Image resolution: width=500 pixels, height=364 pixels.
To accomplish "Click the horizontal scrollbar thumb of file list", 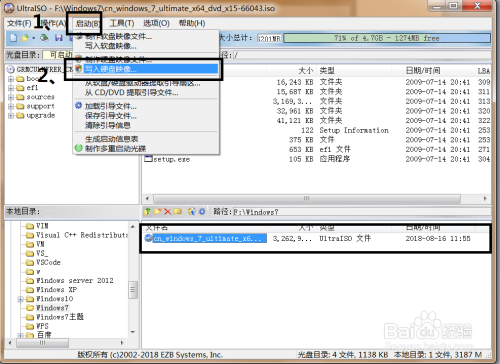I will pos(307,199).
